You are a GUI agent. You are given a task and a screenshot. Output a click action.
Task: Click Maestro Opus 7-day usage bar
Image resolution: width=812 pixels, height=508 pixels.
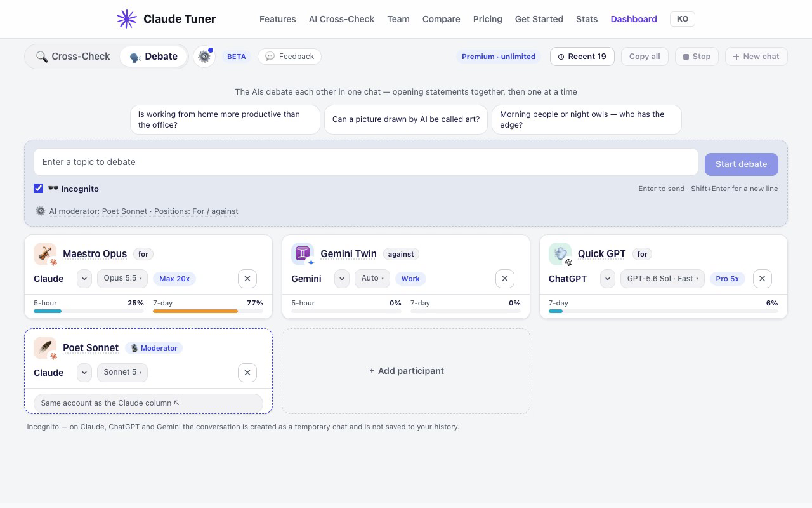[x=208, y=311]
